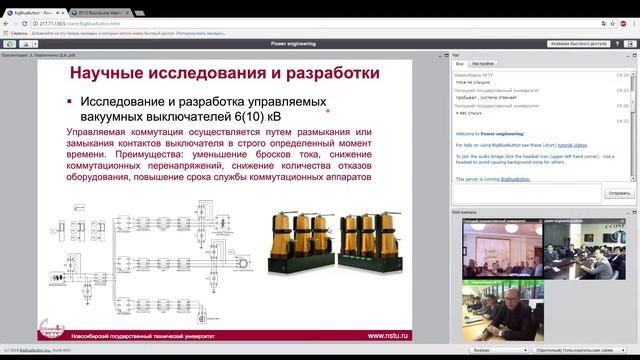The height and width of the screenshot is (360, 640).
Task: Close the top-left webcam video
Action: [x=540, y=221]
